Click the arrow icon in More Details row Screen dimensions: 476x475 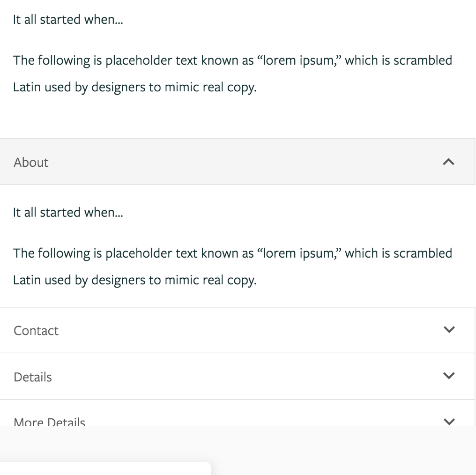click(449, 421)
